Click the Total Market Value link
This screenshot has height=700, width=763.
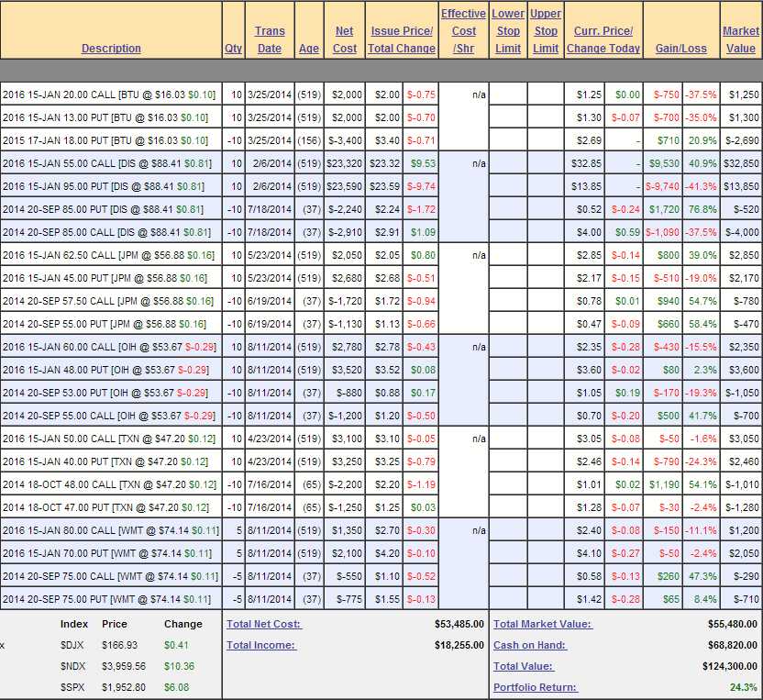[543, 624]
